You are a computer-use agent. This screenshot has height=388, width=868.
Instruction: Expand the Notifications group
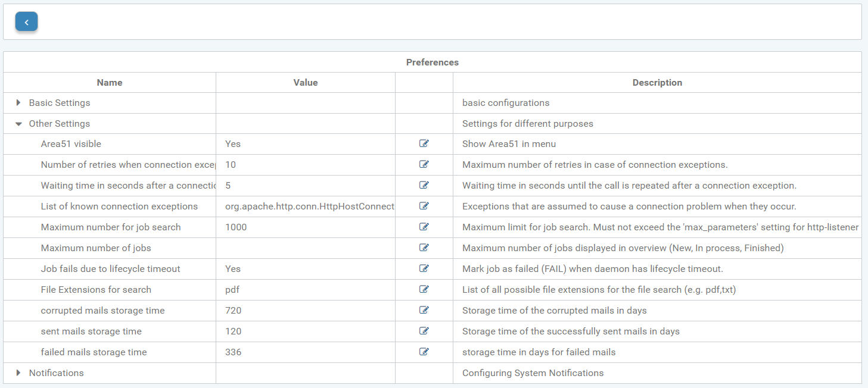coord(18,373)
